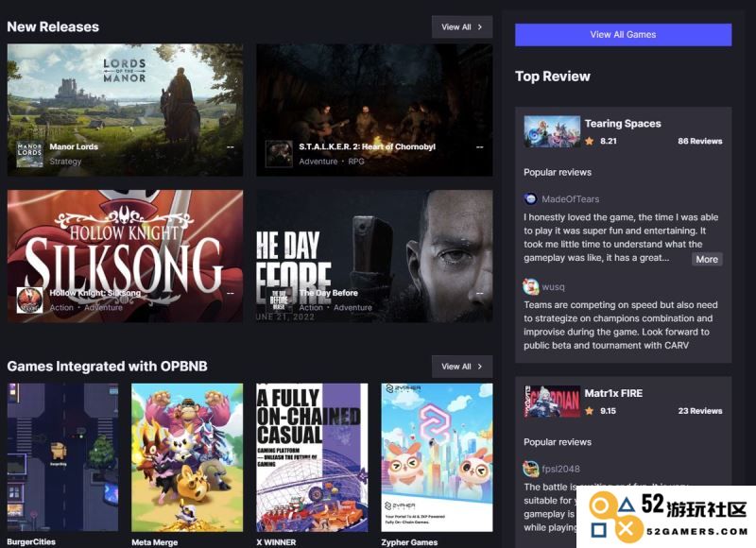The width and height of the screenshot is (756, 548).
Task: Open the Zypher Games cover
Action: pyautogui.click(x=437, y=457)
